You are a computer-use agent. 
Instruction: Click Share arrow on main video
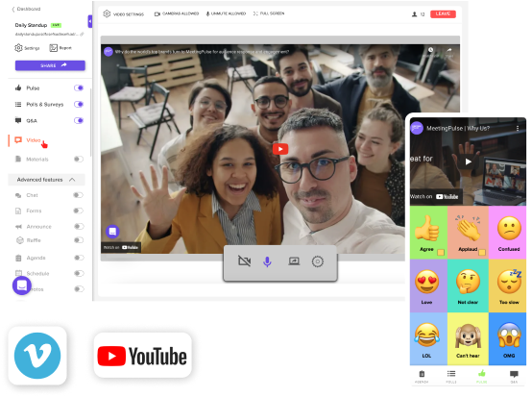click(449, 50)
